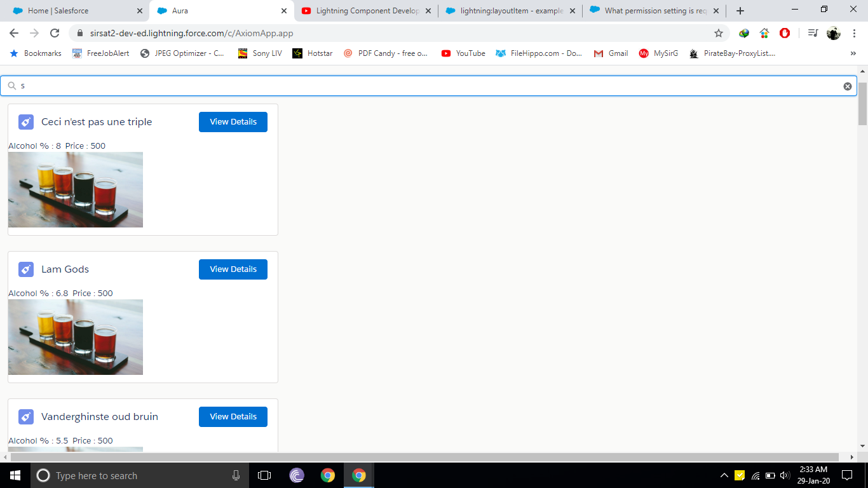Click the 'Lam Gods' card title
The height and width of the screenshot is (488, 868).
coord(65,269)
